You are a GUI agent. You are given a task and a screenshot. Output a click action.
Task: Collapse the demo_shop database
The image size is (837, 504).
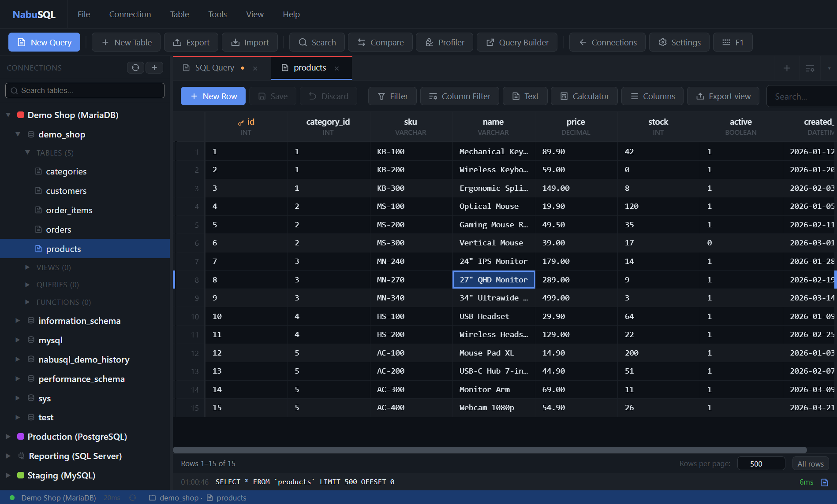pyautogui.click(x=18, y=134)
